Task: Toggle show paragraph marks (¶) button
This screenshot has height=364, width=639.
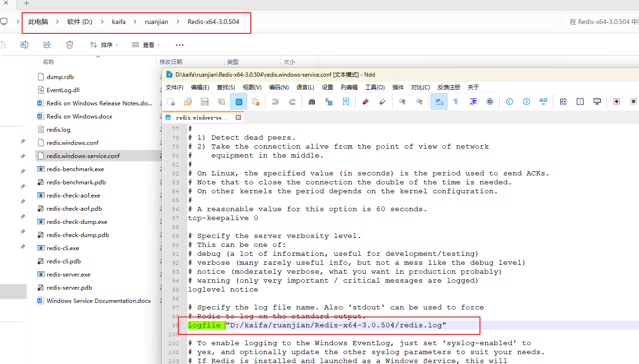Action: [455, 102]
